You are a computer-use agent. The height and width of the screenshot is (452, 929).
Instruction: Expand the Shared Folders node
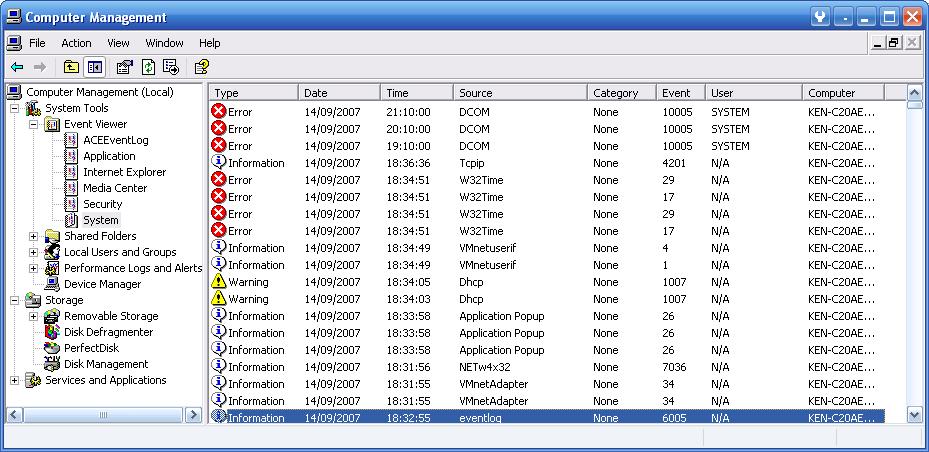[33, 236]
